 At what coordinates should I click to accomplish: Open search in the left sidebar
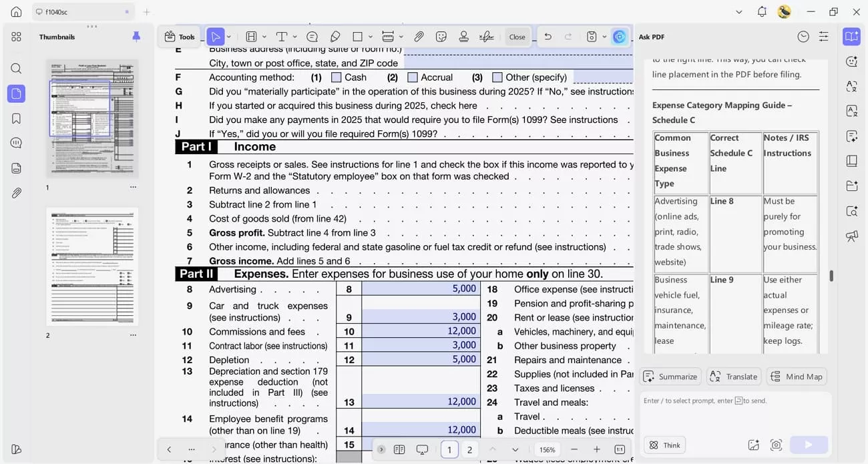click(16, 68)
